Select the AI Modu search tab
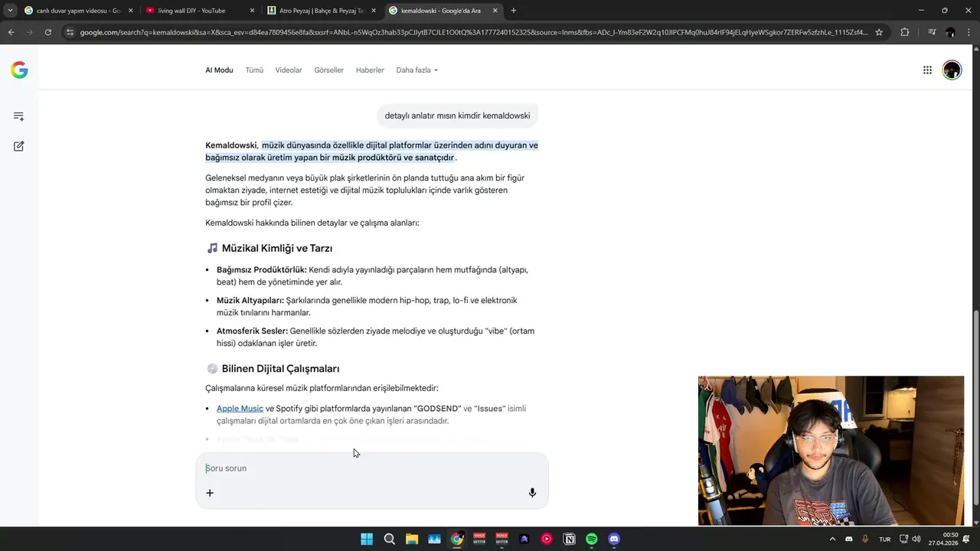980x551 pixels. (219, 70)
